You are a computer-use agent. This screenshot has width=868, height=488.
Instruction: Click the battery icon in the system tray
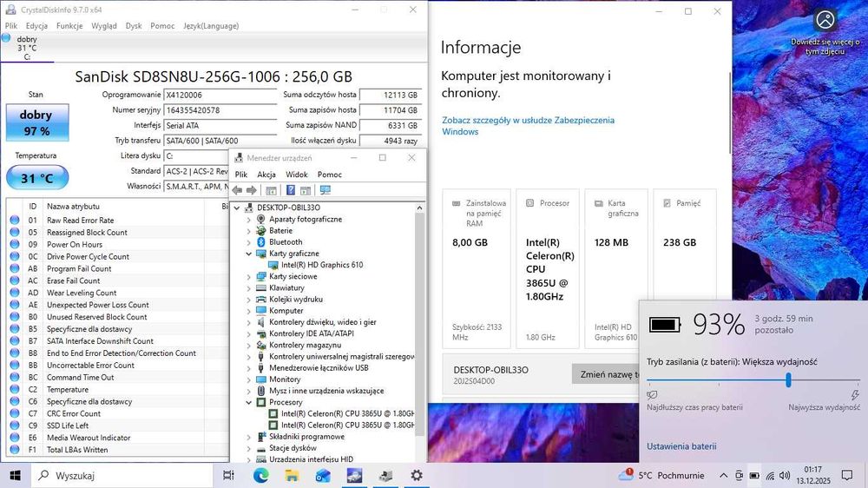pyautogui.click(x=754, y=475)
